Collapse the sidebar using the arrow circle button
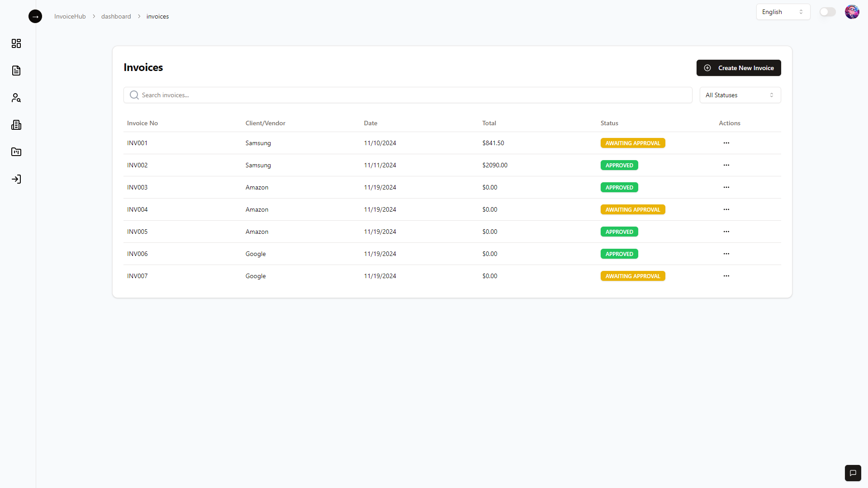Viewport: 868px width, 488px height. [35, 16]
